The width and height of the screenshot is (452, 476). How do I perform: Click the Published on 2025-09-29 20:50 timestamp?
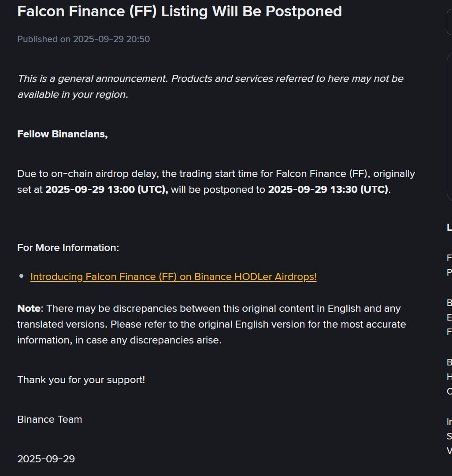coord(84,39)
